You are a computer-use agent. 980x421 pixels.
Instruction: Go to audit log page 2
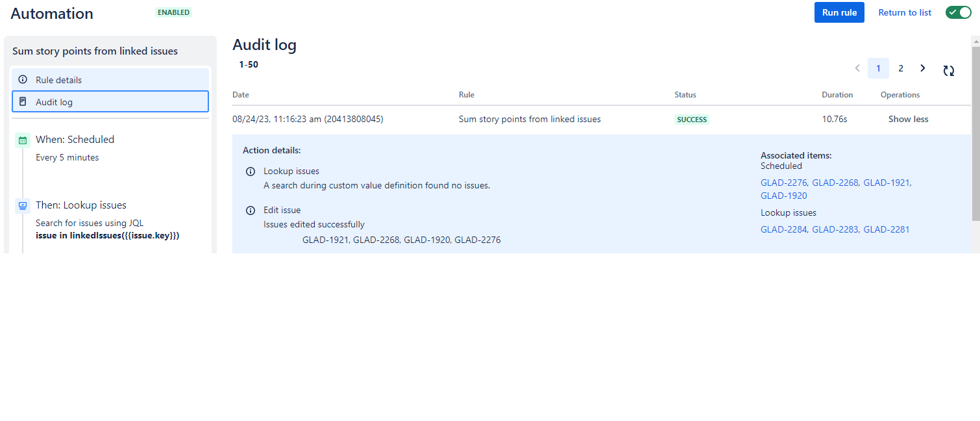pos(901,68)
